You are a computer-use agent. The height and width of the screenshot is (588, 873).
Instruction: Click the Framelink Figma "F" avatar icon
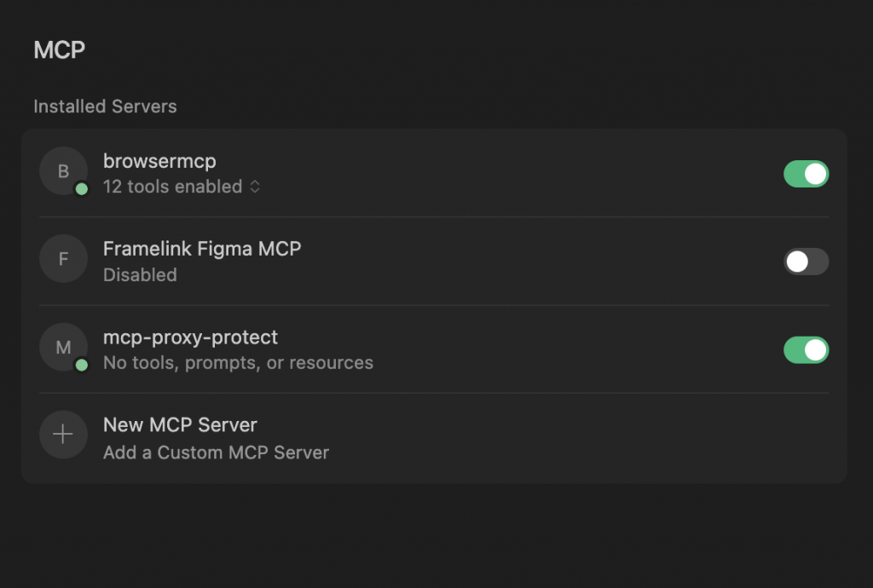(63, 259)
